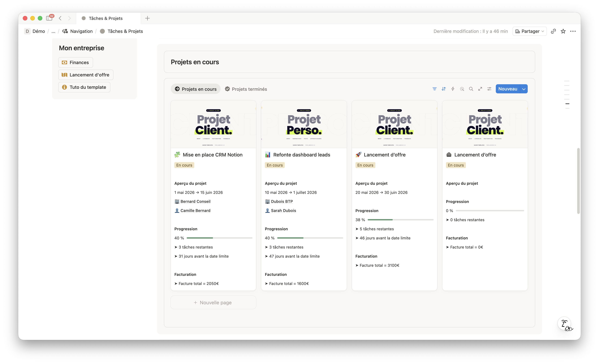Open the Lancement d'offre sidebar button
This screenshot has height=364, width=599.
[86, 75]
